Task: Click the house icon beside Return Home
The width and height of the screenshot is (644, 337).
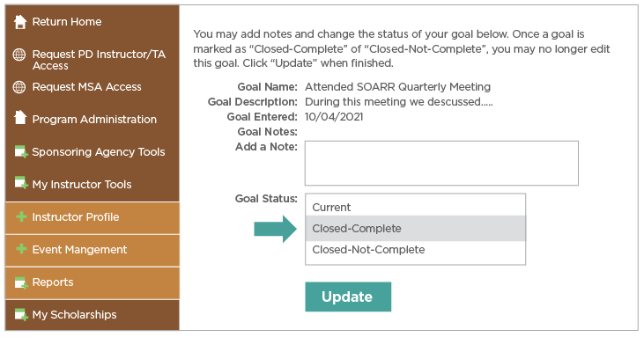Action: point(19,22)
